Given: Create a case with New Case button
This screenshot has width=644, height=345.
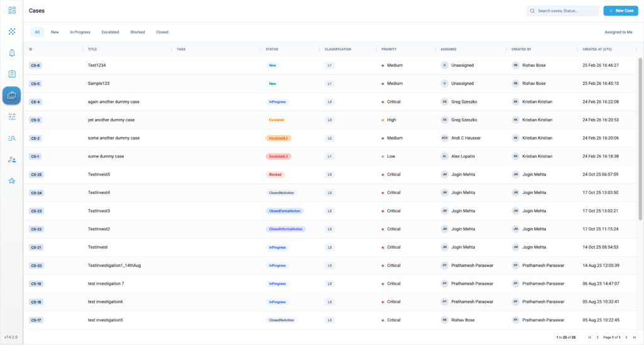Looking at the screenshot, I should [621, 11].
